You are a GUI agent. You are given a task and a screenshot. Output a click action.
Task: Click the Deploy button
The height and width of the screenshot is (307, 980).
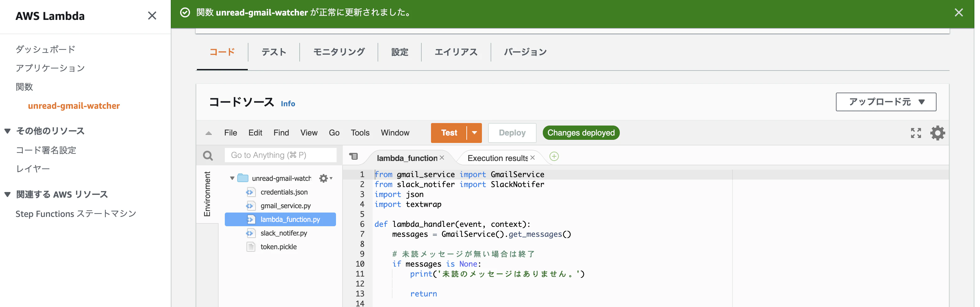click(x=512, y=133)
